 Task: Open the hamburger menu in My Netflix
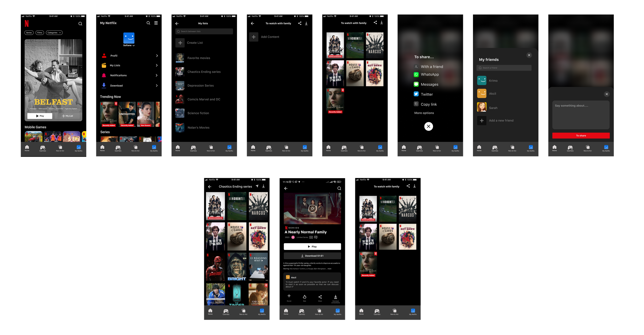tap(156, 23)
